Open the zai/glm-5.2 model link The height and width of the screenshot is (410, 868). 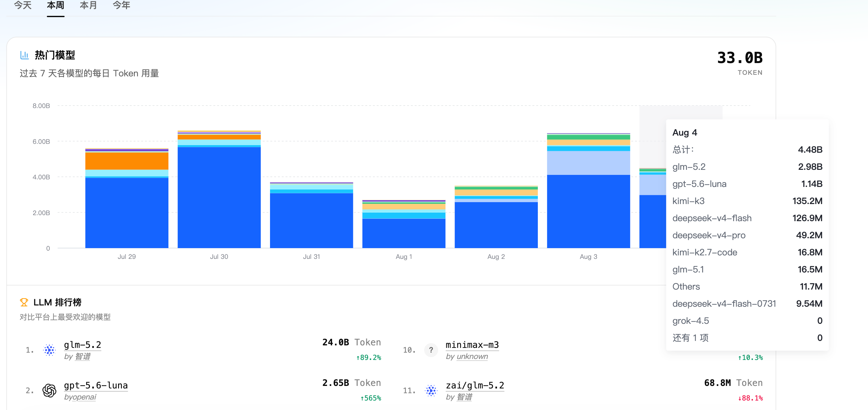[x=475, y=385]
